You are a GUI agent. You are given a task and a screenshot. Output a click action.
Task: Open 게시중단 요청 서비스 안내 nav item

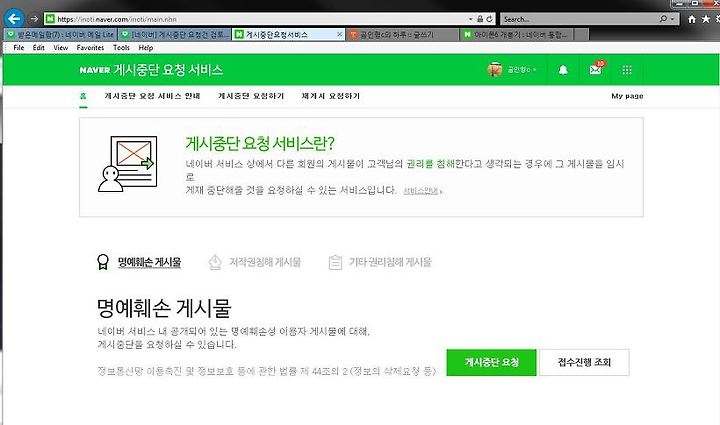[x=152, y=96]
